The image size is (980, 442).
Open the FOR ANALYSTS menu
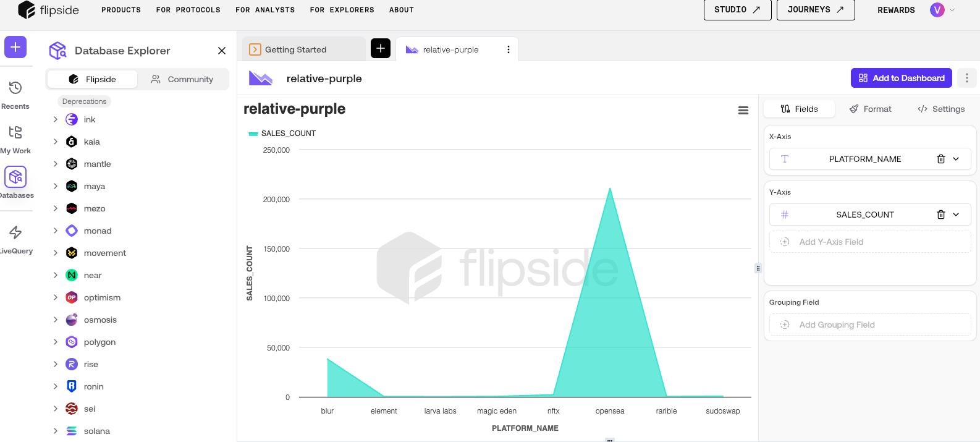coord(265,10)
